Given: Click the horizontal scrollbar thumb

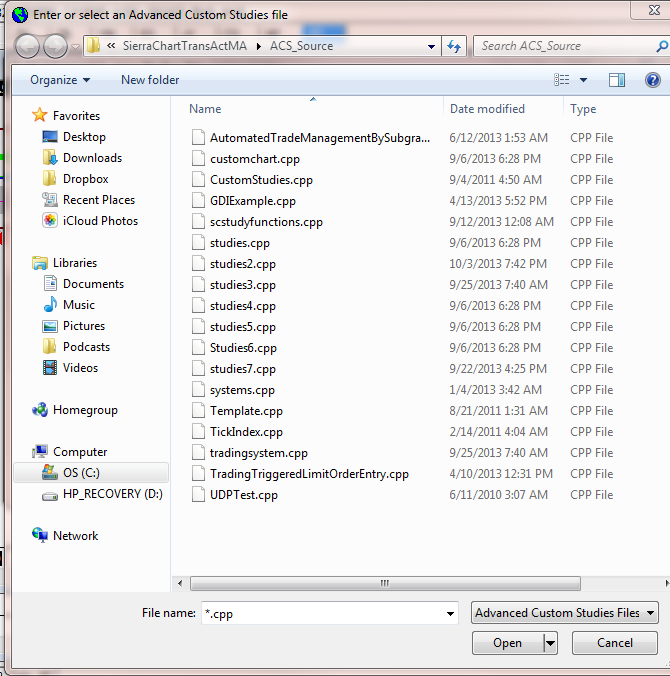Looking at the screenshot, I should click(x=385, y=583).
